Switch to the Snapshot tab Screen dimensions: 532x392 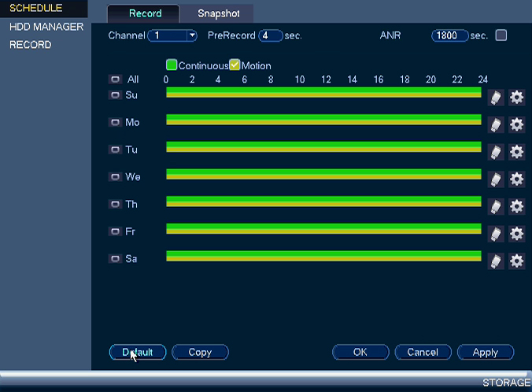point(218,13)
